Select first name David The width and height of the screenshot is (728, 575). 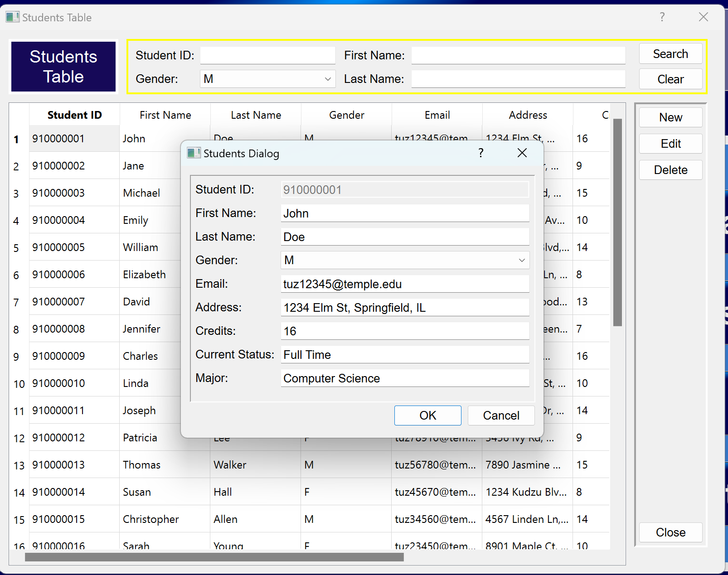tap(150, 302)
